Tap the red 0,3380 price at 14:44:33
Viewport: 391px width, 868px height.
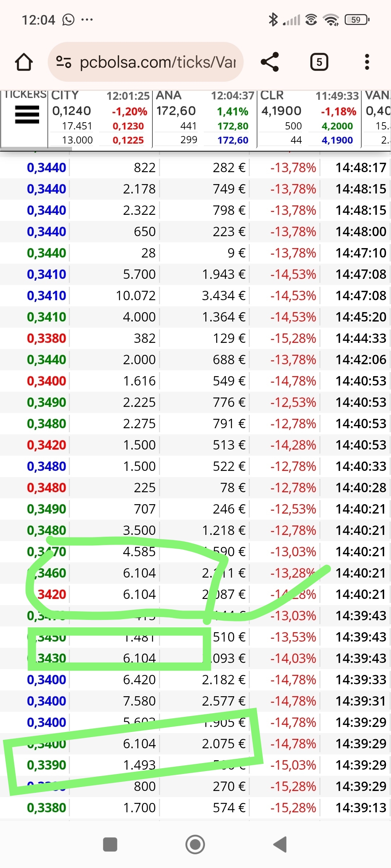[47, 339]
